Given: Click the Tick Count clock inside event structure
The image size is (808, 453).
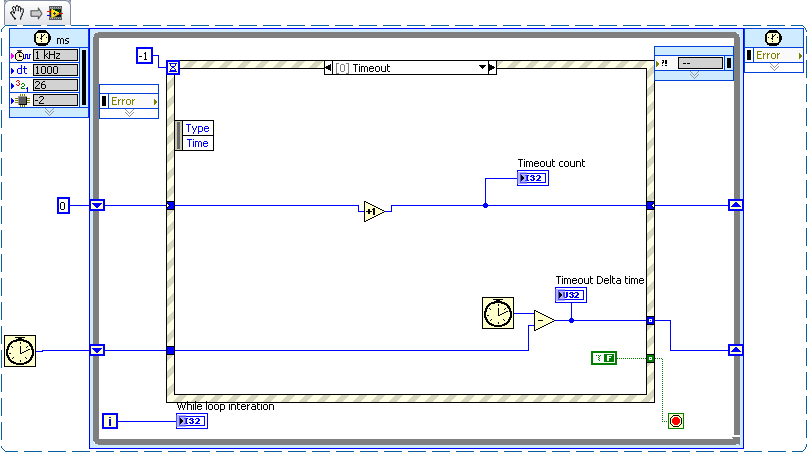Looking at the screenshot, I should 497,313.
